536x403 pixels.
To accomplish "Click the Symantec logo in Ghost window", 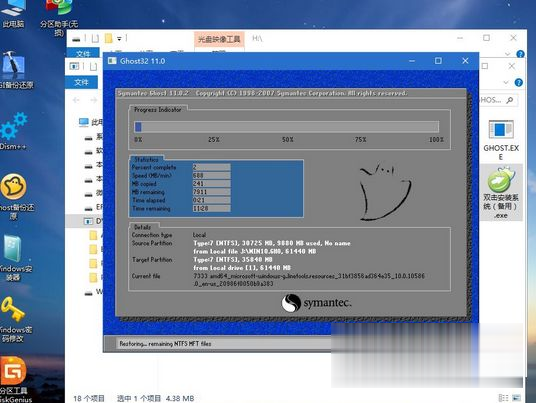I will pos(316,303).
